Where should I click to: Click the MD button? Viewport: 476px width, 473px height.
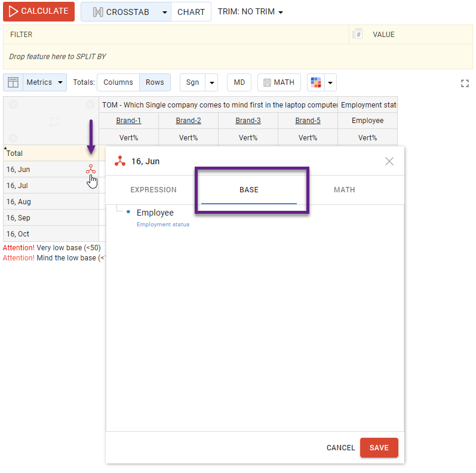[x=239, y=82]
